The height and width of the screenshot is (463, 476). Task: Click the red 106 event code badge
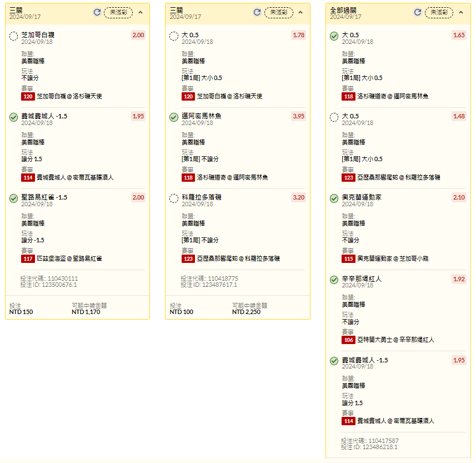348,340
